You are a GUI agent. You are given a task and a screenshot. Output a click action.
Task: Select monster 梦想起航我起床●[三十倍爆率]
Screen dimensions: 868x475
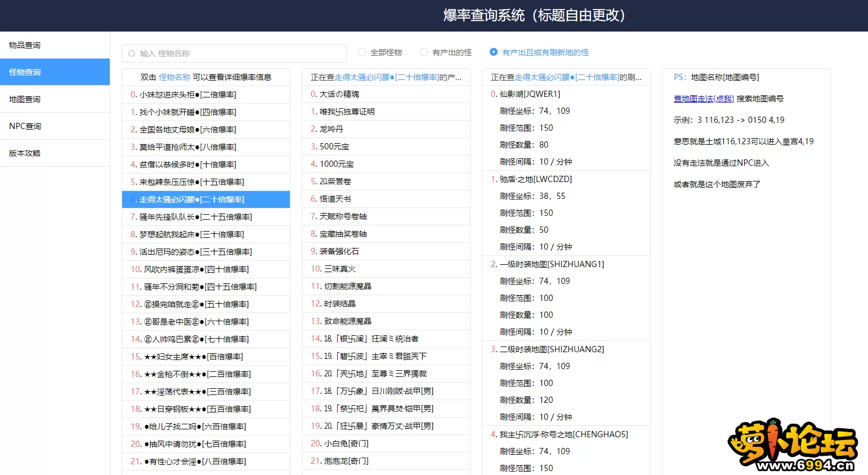pyautogui.click(x=206, y=234)
